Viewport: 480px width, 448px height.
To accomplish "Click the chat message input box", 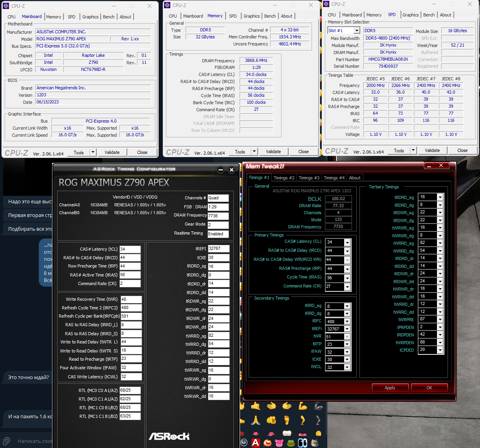I will tap(34, 441).
